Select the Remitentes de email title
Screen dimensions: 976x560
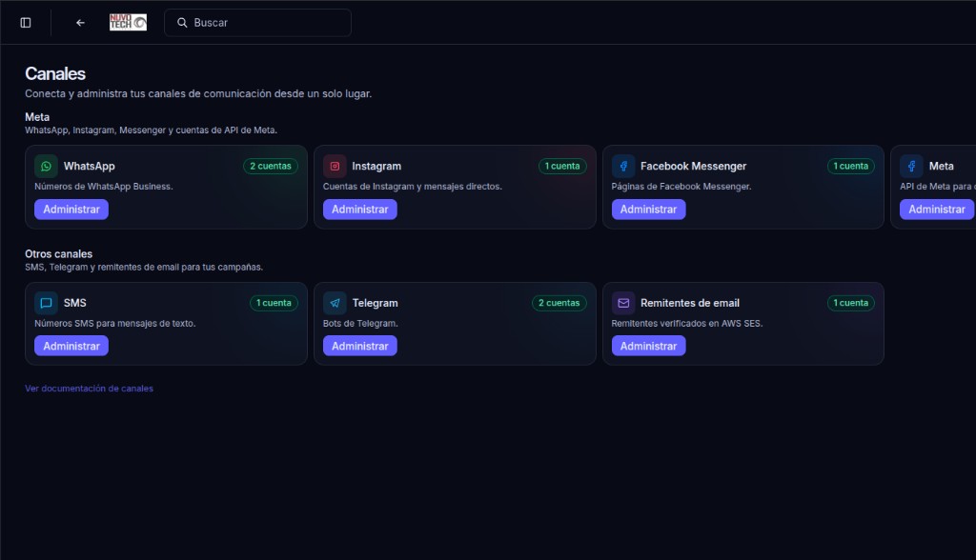pos(690,303)
